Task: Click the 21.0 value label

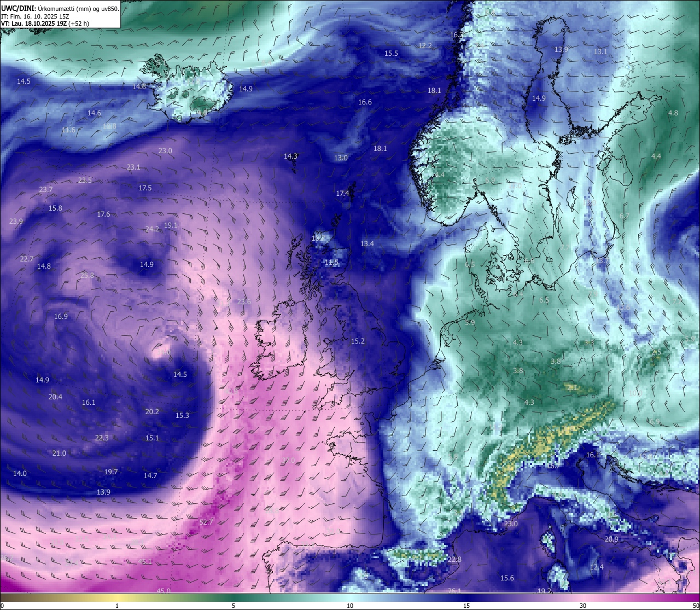Action: coord(59,454)
